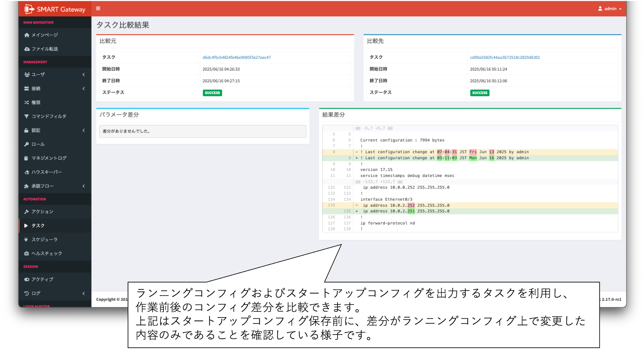Select the タスク menu item
Viewport: 644px width, 350px height.
38,225
